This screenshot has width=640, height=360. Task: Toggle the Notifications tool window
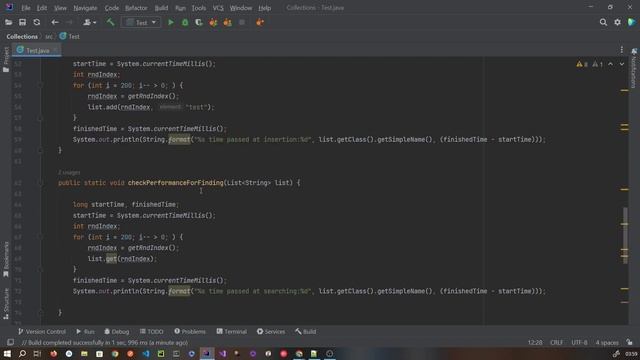634,68
